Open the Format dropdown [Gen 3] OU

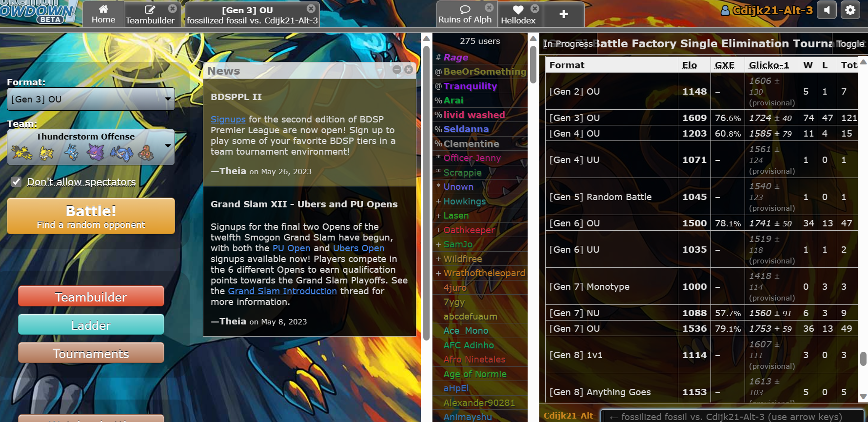pyautogui.click(x=91, y=99)
